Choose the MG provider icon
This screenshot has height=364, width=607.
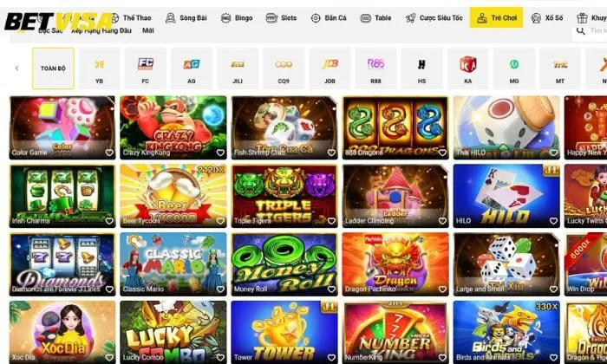coord(513,68)
